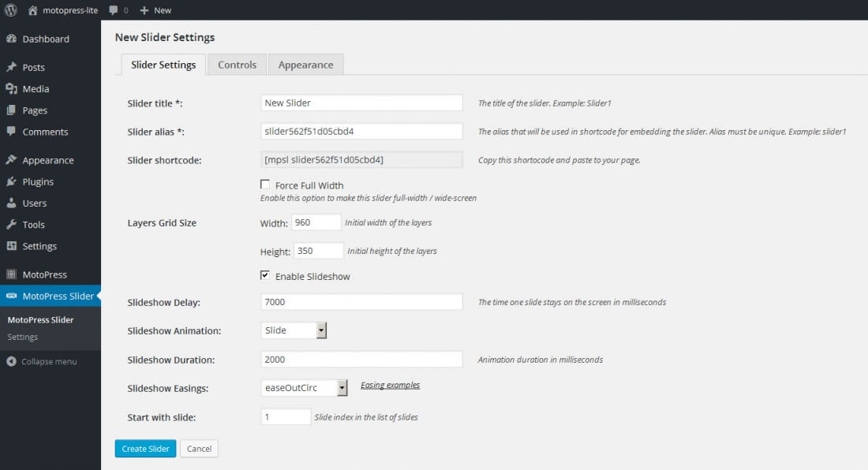Open the comments bubble icon in the admin bar
Screen dimensions: 868x470
pyautogui.click(x=114, y=10)
